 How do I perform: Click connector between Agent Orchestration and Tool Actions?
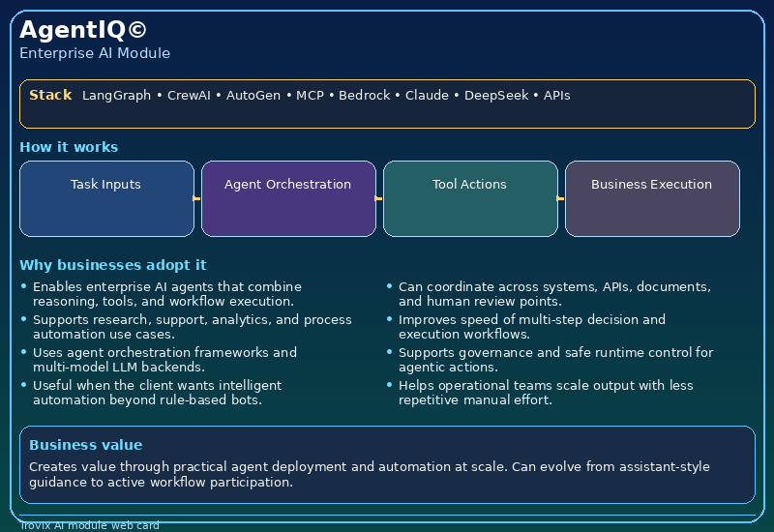pyautogui.click(x=379, y=198)
